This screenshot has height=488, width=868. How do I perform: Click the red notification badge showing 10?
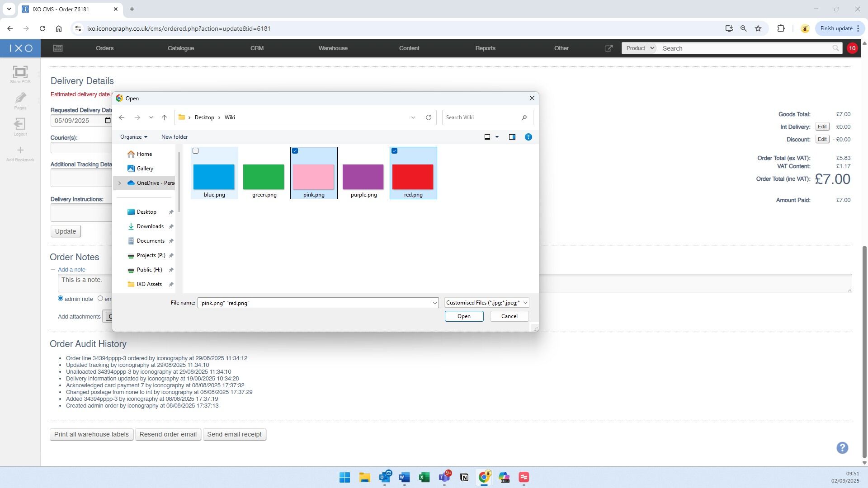(852, 48)
